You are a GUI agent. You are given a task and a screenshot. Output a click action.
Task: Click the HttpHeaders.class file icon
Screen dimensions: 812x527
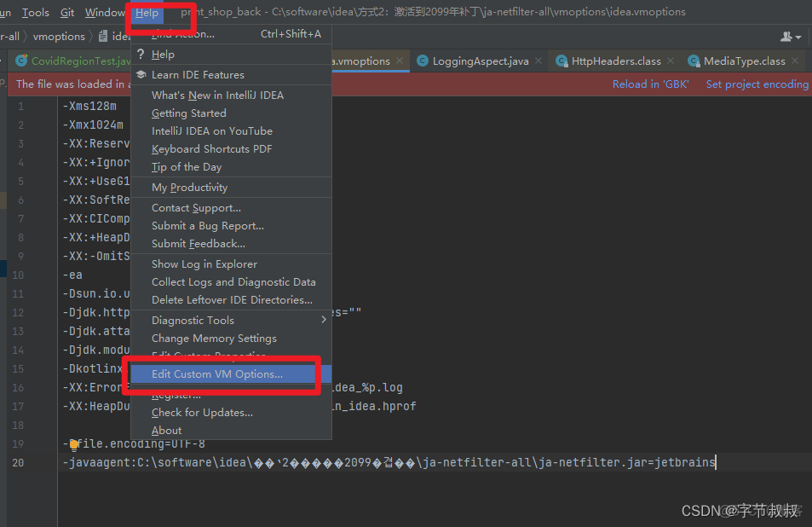click(x=561, y=61)
